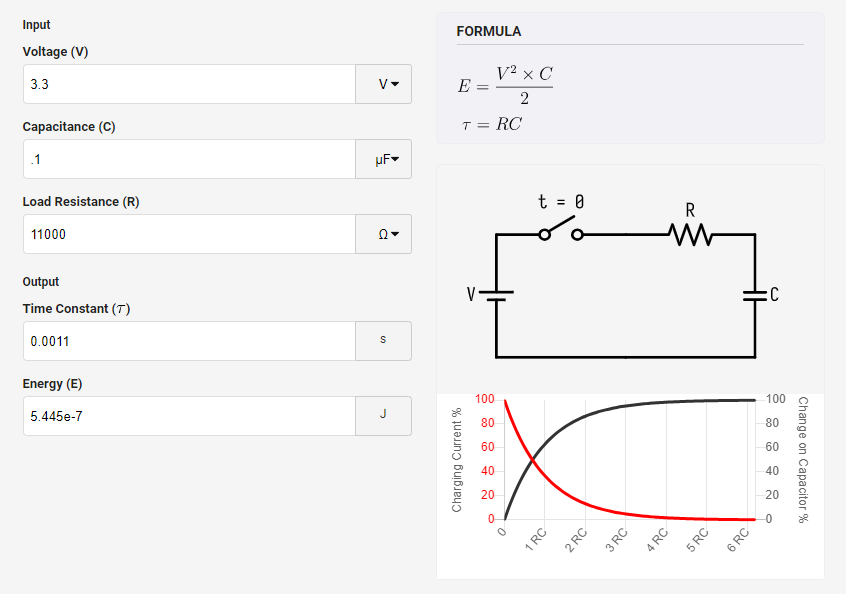Click the battery V symbol in circuit
This screenshot has height=594, width=846.
click(x=496, y=295)
